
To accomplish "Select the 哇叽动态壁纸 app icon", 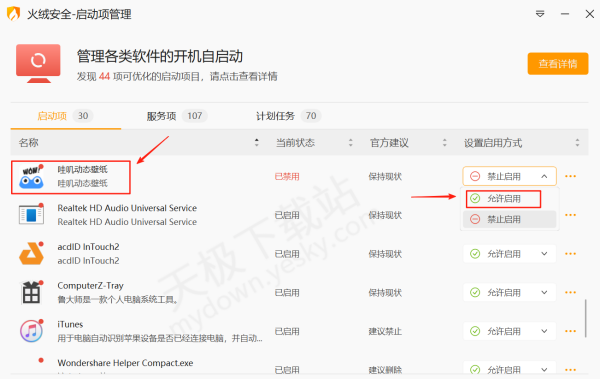I will coord(31,177).
